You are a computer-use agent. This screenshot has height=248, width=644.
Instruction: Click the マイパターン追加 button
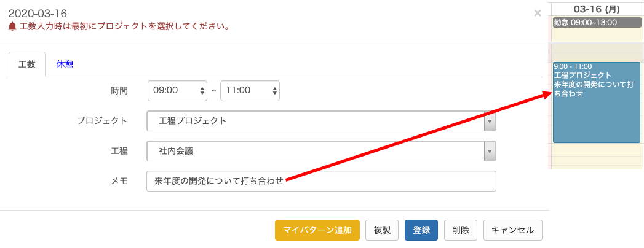(317, 230)
